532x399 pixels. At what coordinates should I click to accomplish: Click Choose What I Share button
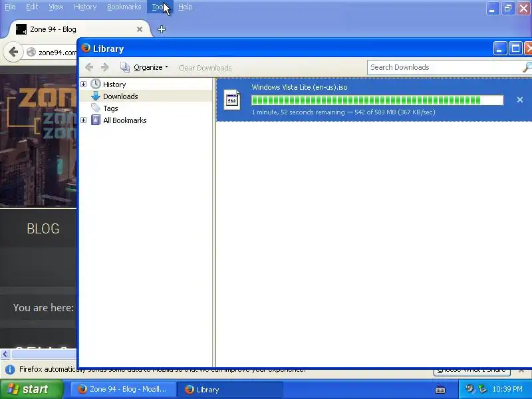(472, 370)
